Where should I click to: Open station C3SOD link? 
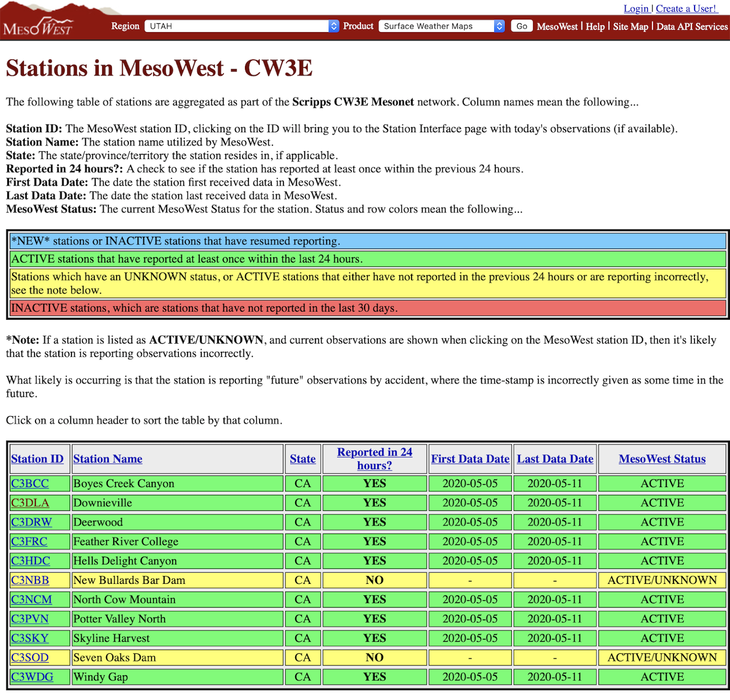[30, 658]
